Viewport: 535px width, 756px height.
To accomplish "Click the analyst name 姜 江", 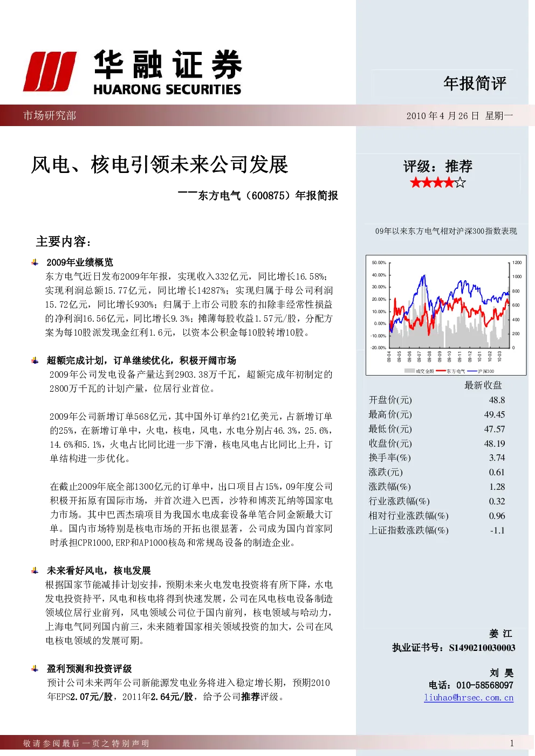I will [x=500, y=634].
